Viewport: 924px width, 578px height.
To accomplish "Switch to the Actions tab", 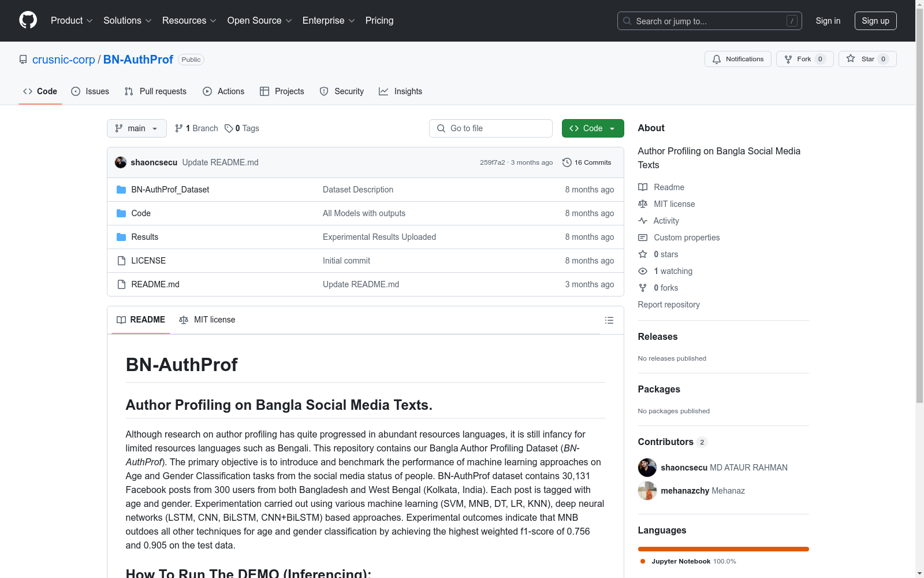I will [x=223, y=91].
